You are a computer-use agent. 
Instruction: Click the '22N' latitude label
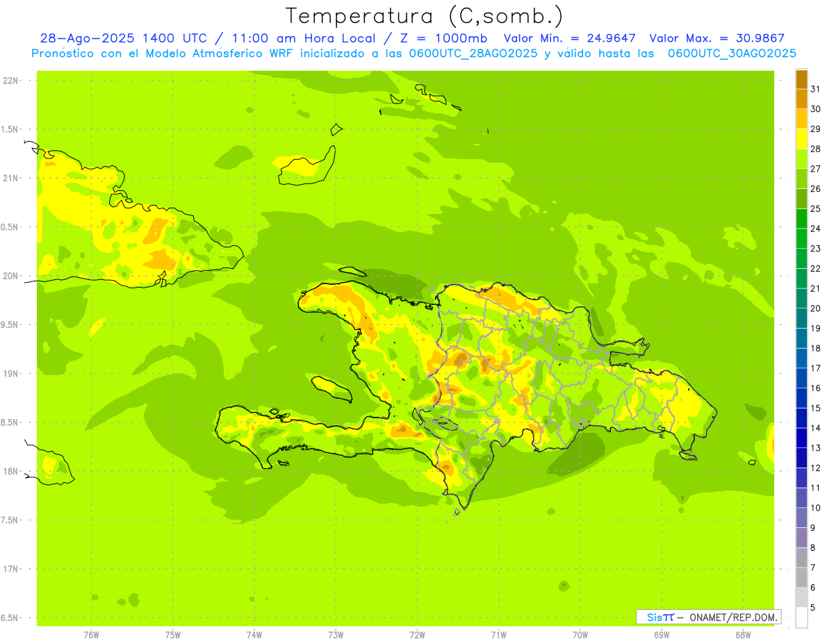coord(11,81)
